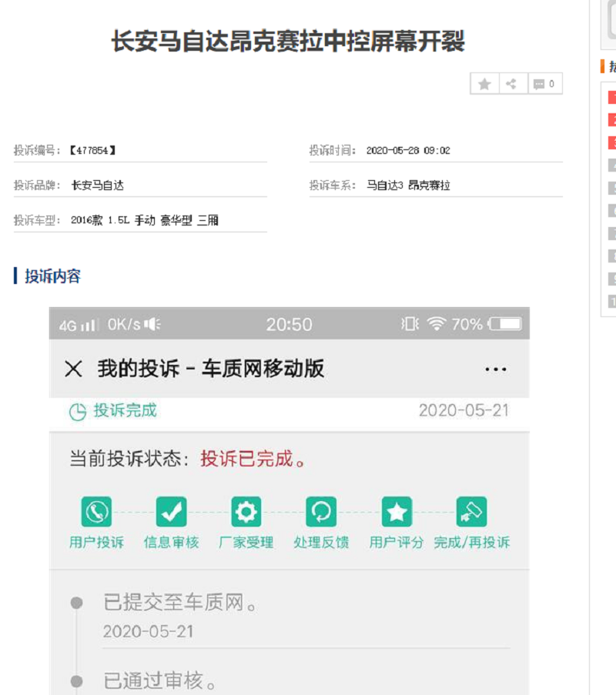This screenshot has width=616, height=695.
Task: Open the three-dots menu in the mobile header
Action: tap(495, 369)
